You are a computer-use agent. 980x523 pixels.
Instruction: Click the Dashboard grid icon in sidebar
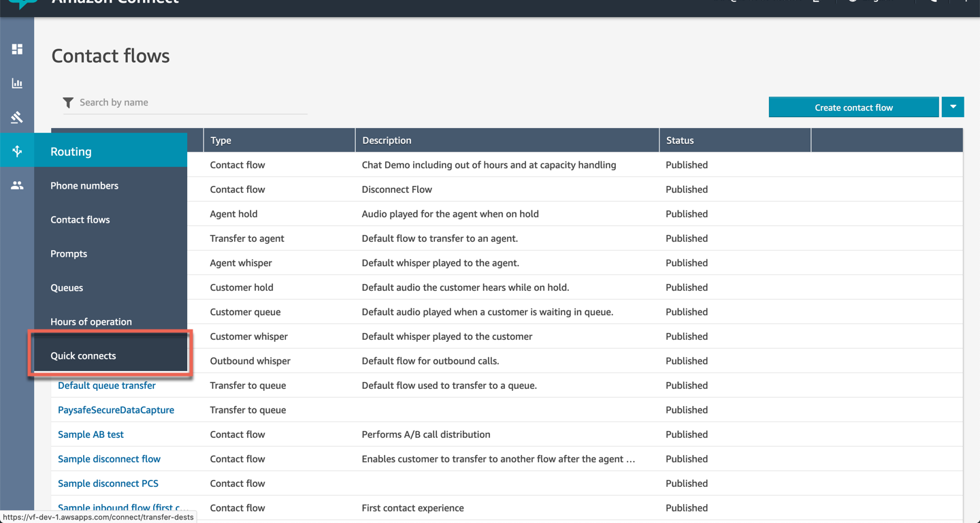tap(17, 49)
